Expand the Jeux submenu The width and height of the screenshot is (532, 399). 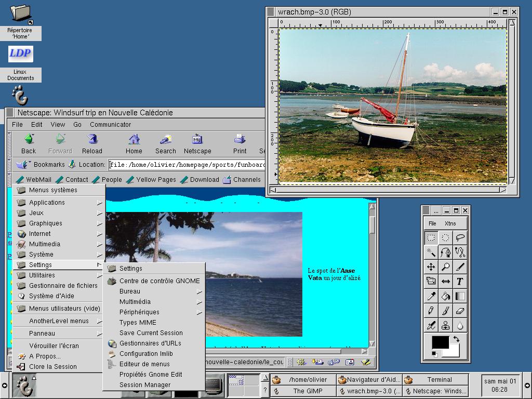tap(59, 213)
